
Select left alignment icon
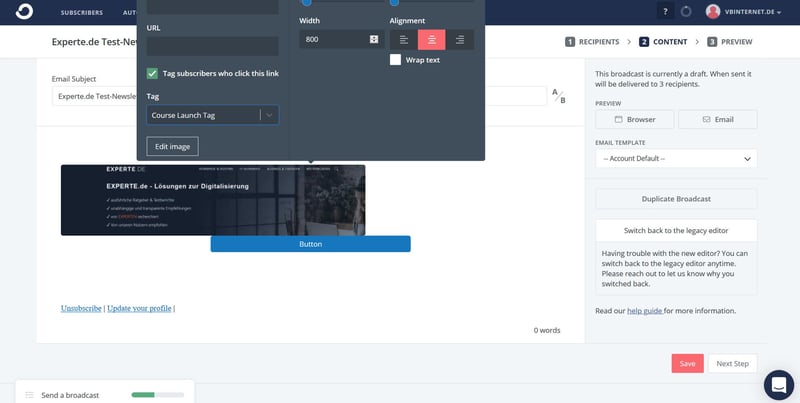coord(404,40)
